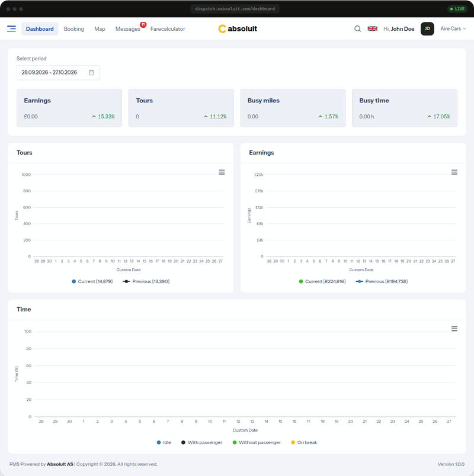Viewport: 474px width, 476px height.
Task: Click the 0.00 h busy time value
Action: [366, 117]
